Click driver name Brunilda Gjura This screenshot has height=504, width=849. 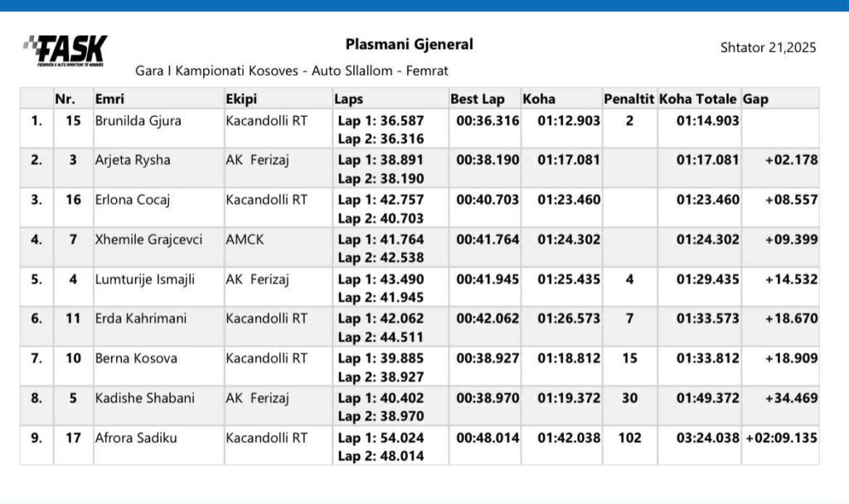tap(138, 120)
